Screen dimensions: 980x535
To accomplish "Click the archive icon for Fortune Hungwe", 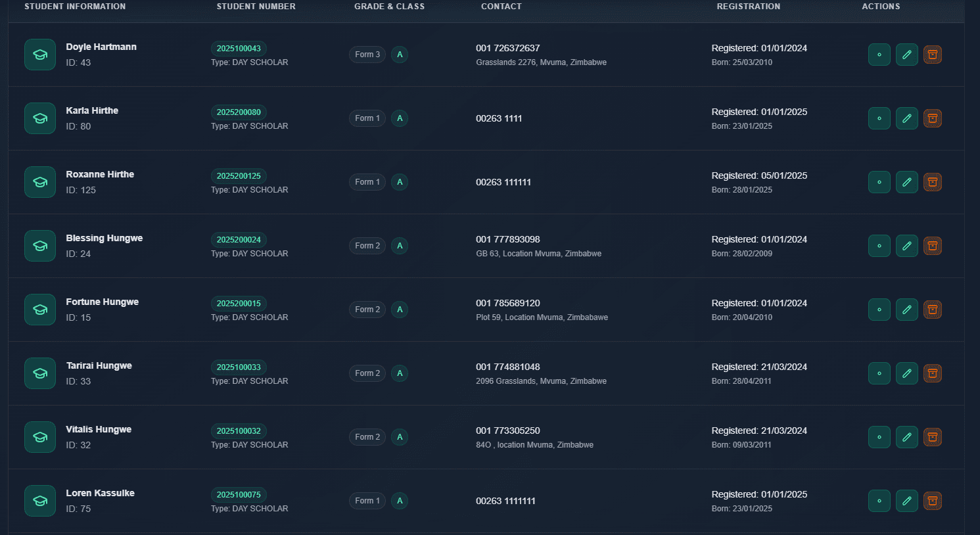I will coord(932,310).
